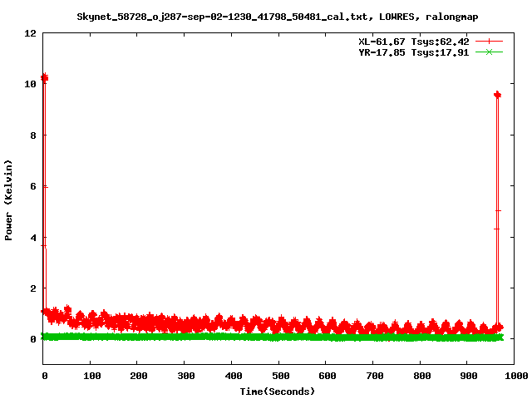Viewport: 532px width, 399px height.
Task: Click the x-axis tick label 400
Action: coord(234,376)
